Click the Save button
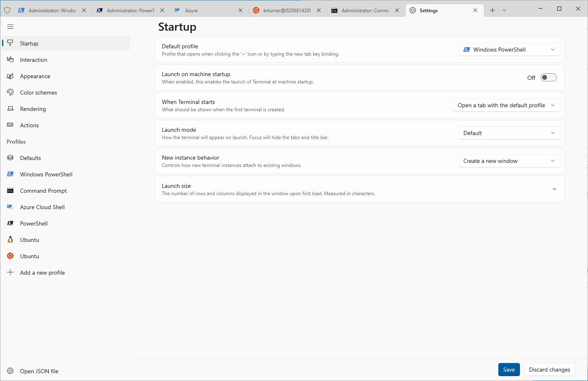588x381 pixels. [509, 370]
